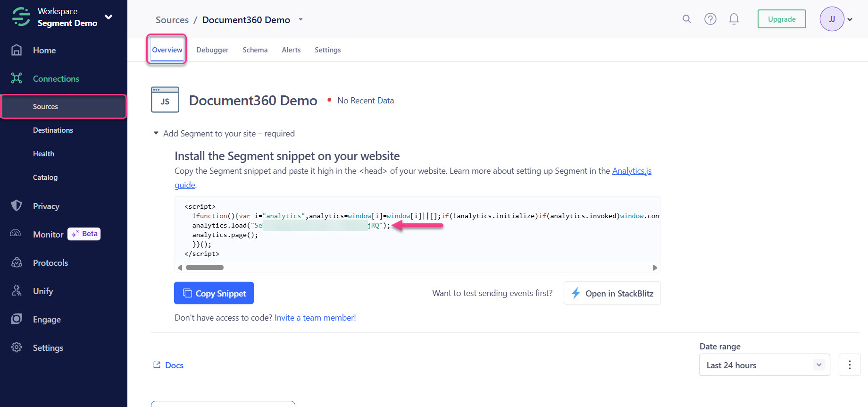Switch to the source Settings tab
Viewport: 868px width, 407px height.
pyautogui.click(x=328, y=50)
